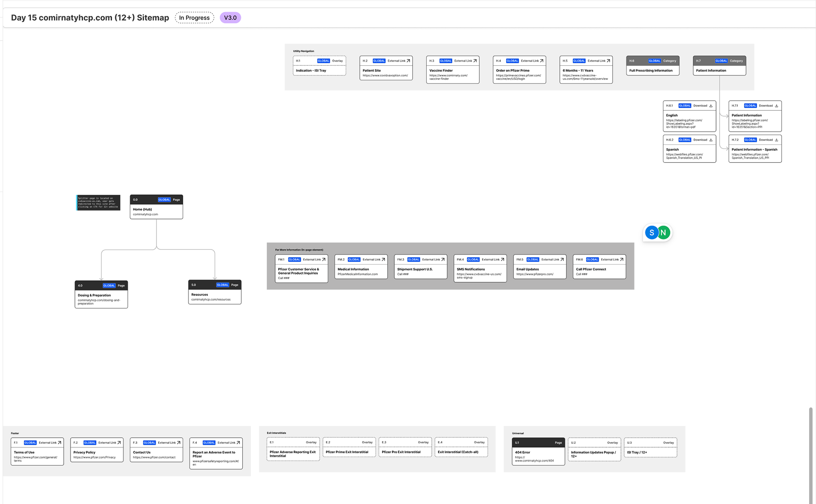Click the external link arrow on Terms of Use
Image resolution: width=816 pixels, height=504 pixels.
coord(59,442)
